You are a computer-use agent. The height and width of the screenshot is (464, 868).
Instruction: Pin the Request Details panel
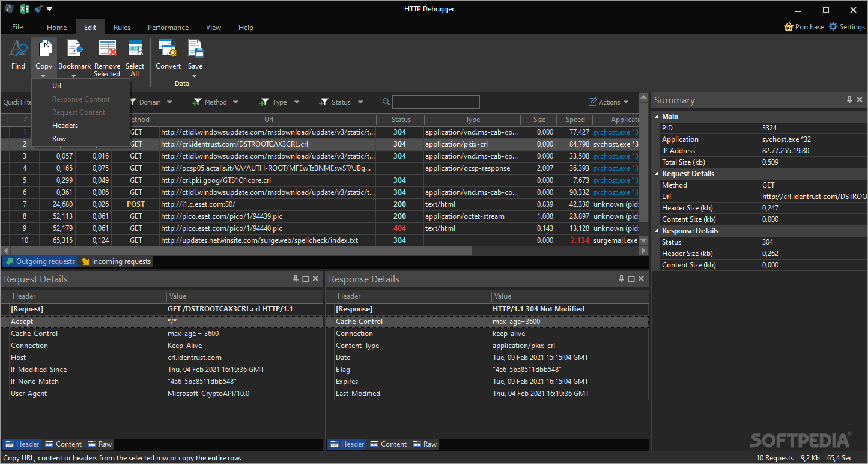tap(296, 279)
